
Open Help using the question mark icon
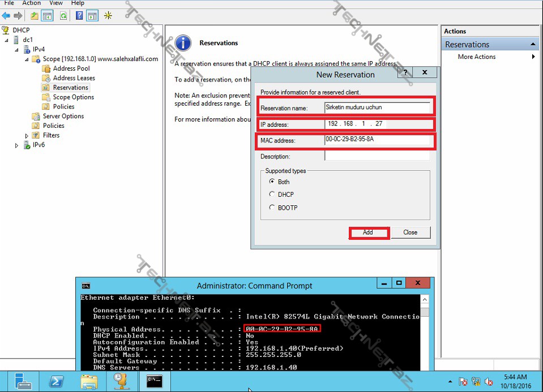79,16
